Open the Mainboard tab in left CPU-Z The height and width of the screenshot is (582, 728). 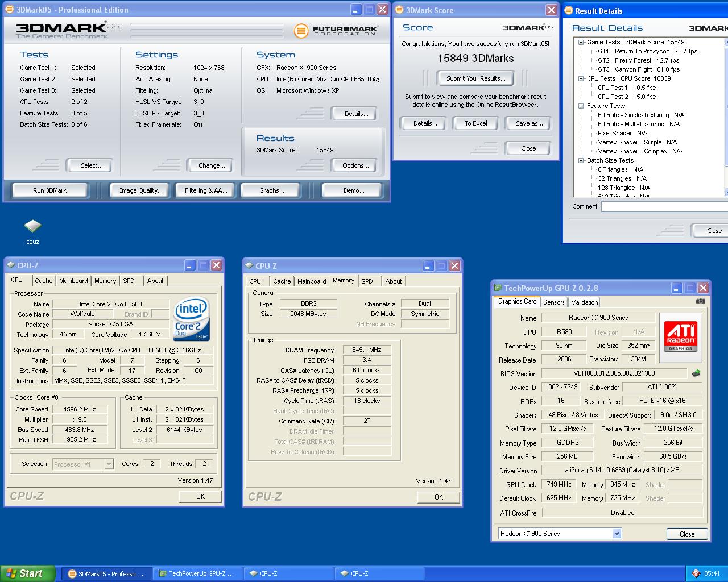[73, 281]
